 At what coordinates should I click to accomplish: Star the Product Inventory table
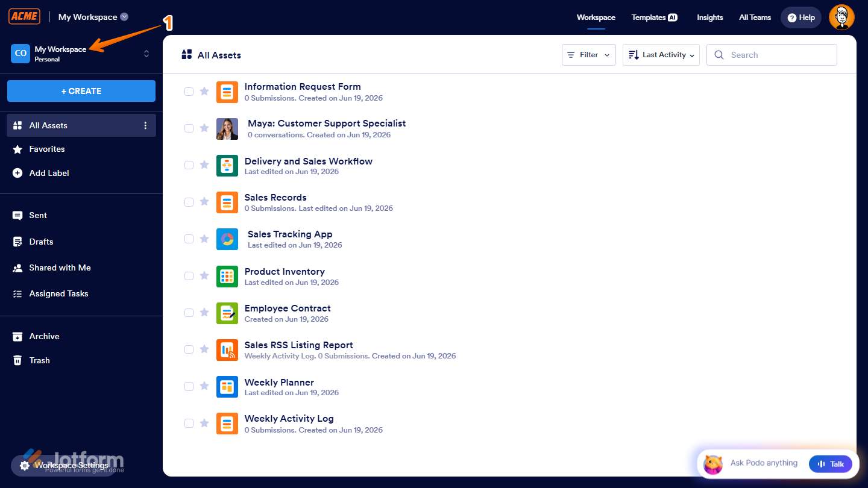[204, 276]
